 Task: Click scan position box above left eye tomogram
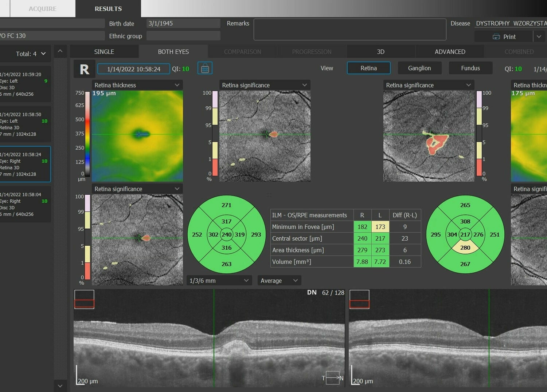tap(359, 299)
